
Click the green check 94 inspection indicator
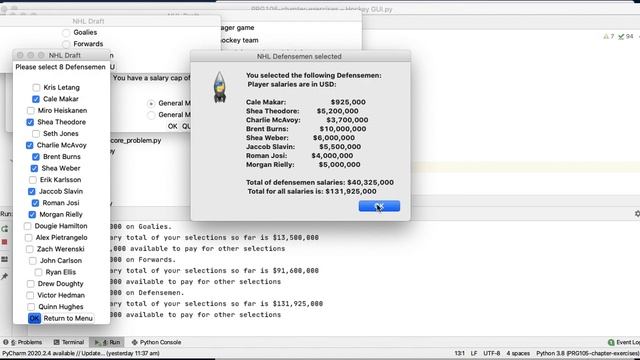pos(625,37)
